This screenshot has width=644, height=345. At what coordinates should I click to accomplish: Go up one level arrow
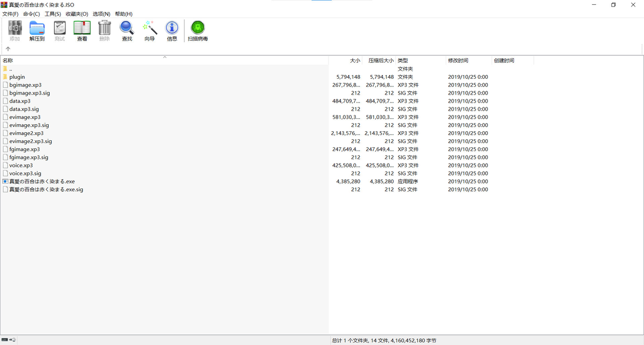coord(8,49)
